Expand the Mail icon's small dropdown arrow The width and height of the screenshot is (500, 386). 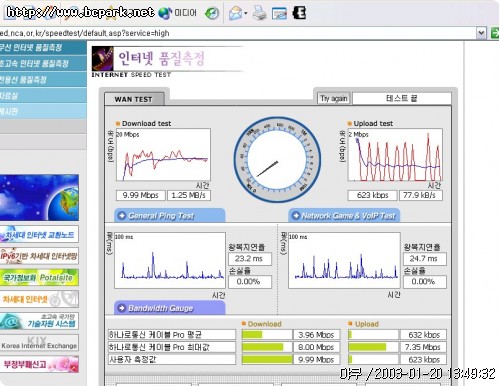pyautogui.click(x=246, y=14)
